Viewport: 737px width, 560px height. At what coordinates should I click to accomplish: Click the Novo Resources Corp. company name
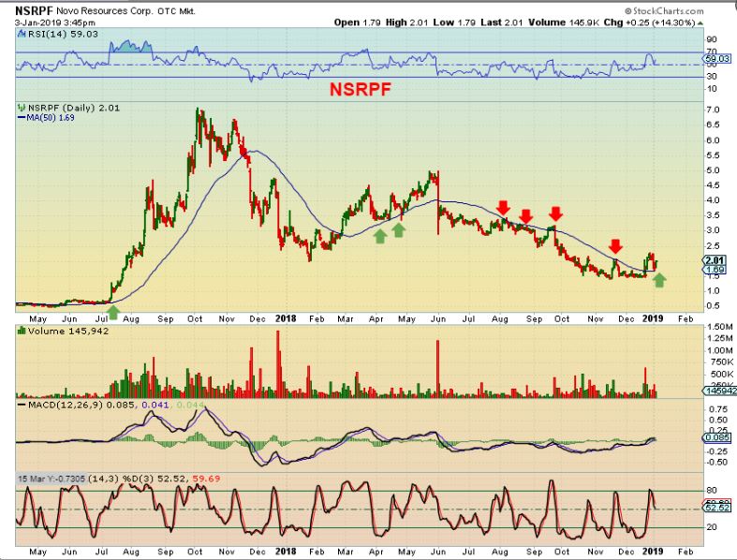[x=104, y=11]
